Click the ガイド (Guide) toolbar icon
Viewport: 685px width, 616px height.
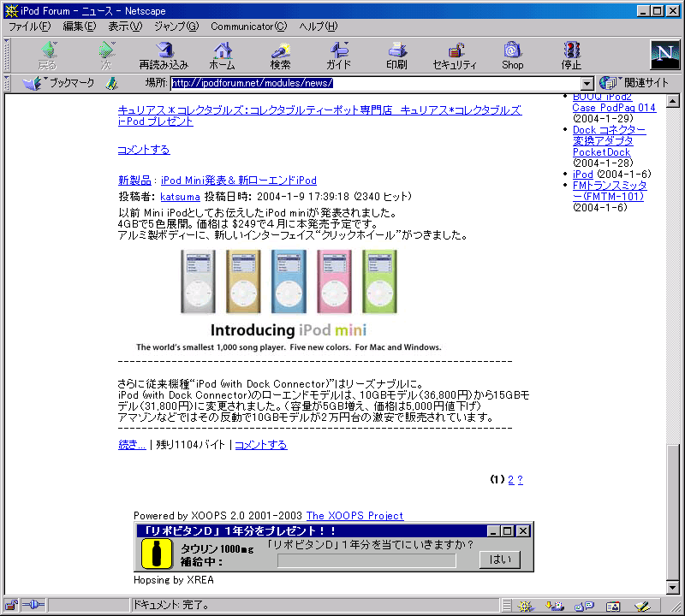point(338,56)
